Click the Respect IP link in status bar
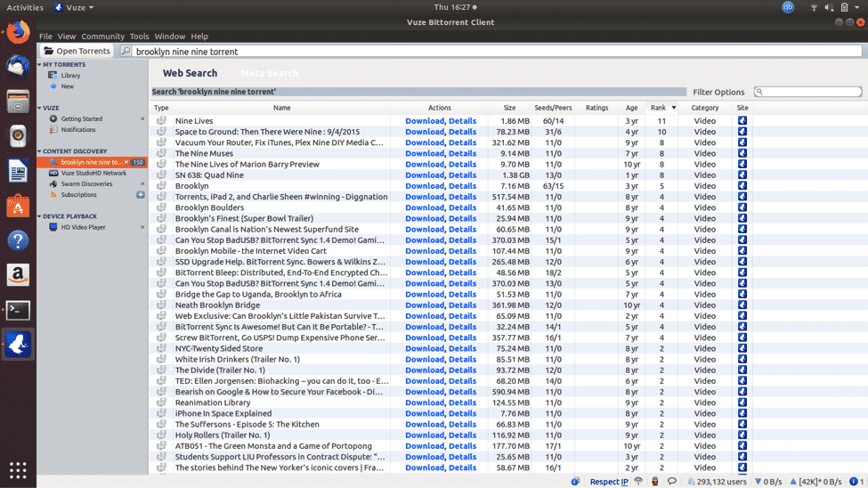This screenshot has height=488, width=868. (608, 482)
